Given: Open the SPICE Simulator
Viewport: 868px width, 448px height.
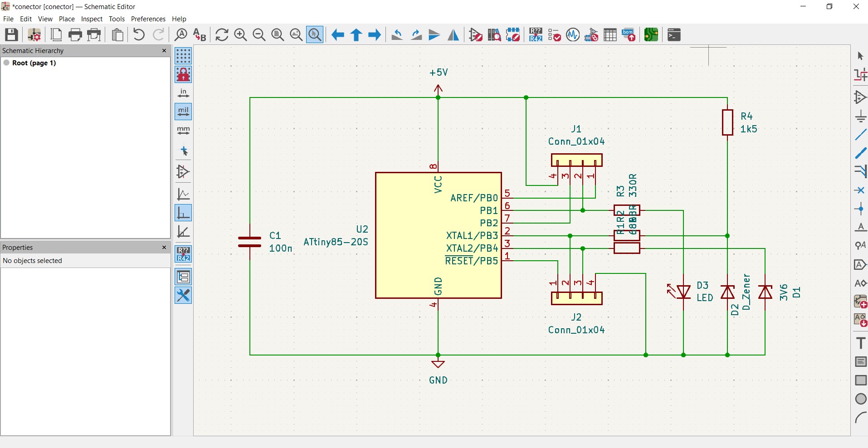Looking at the screenshot, I should (573, 34).
